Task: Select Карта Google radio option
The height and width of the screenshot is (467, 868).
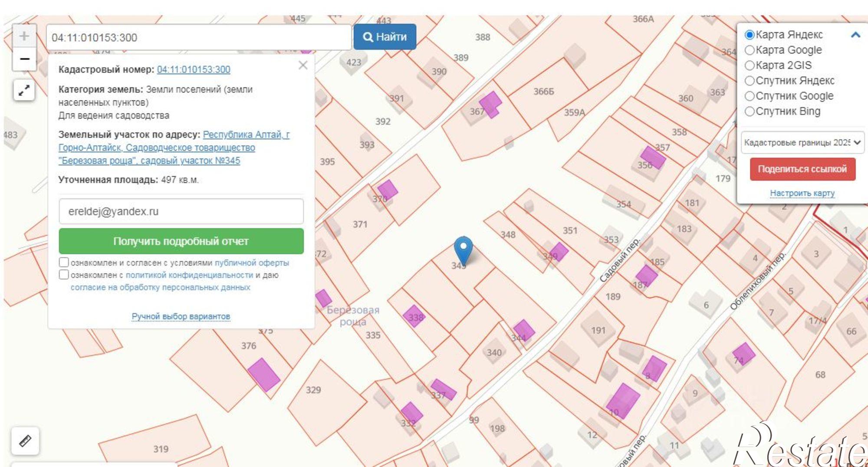Action: click(750, 50)
